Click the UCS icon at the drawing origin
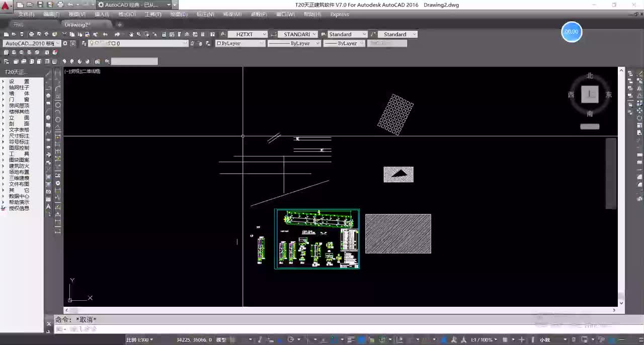 [79, 291]
